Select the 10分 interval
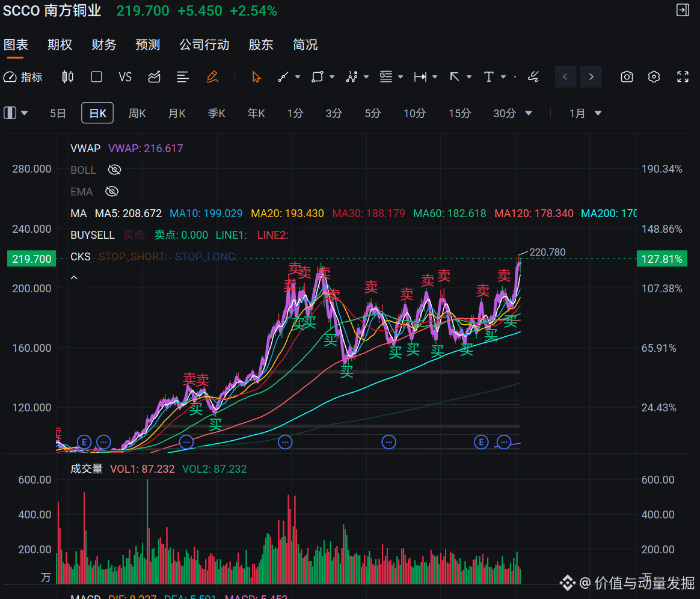This screenshot has height=599, width=700. point(415,114)
